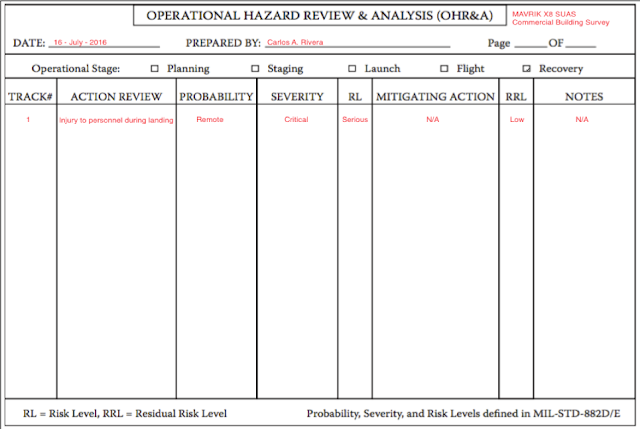Click the date field '16 - July - 2016'
640x429 pixels.
tap(104, 42)
